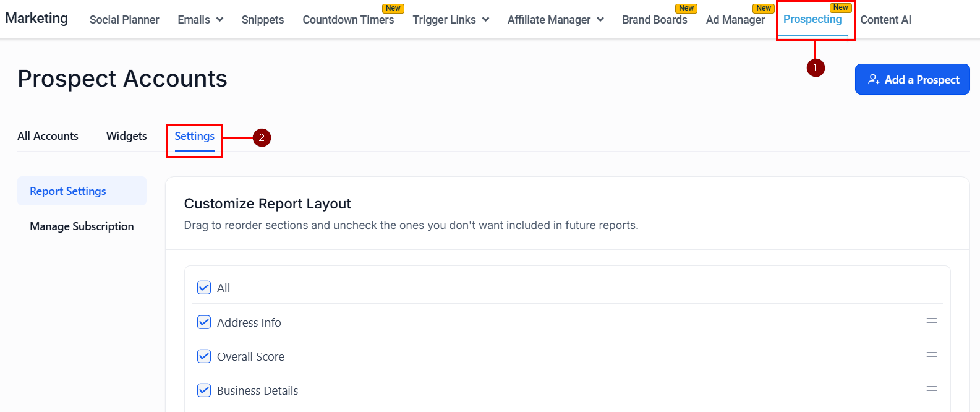Open Manage Subscription in the sidebar
Screen dimensions: 980x412
(x=82, y=226)
